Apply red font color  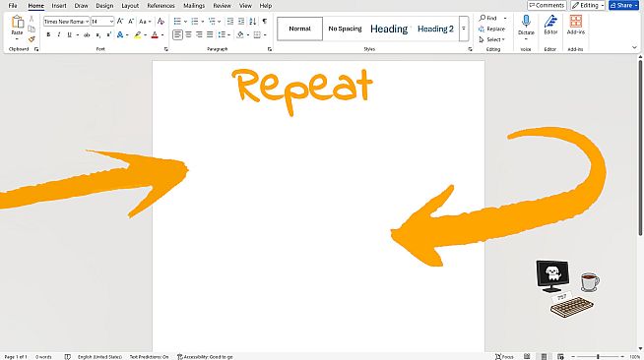tap(155, 35)
